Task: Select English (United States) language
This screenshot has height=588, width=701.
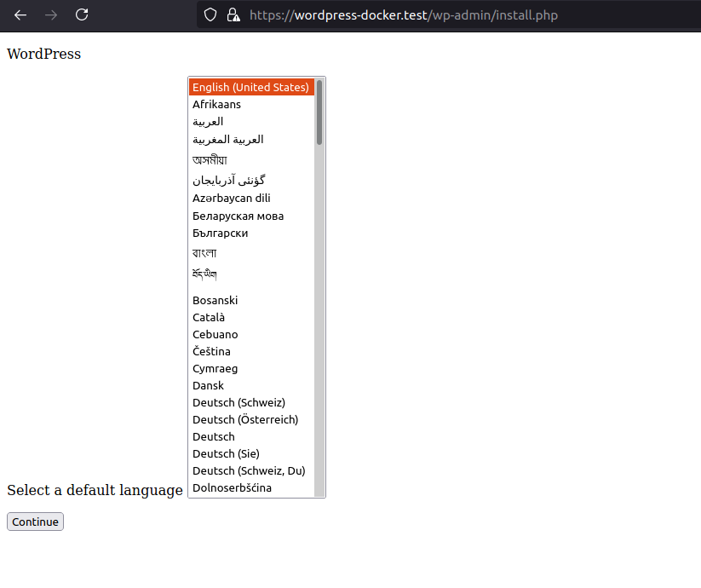Action: (x=252, y=87)
